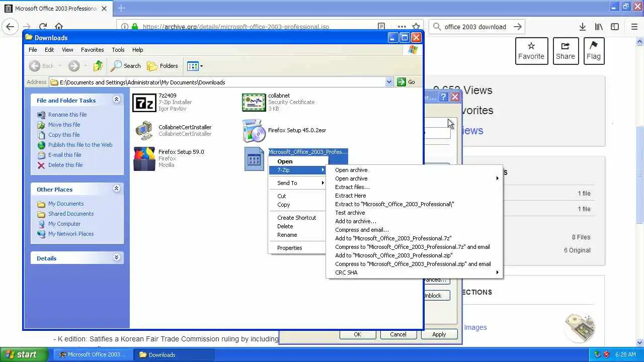644x362 pixels.
Task: Click the 7z2409 installer icon
Action: click(x=144, y=103)
